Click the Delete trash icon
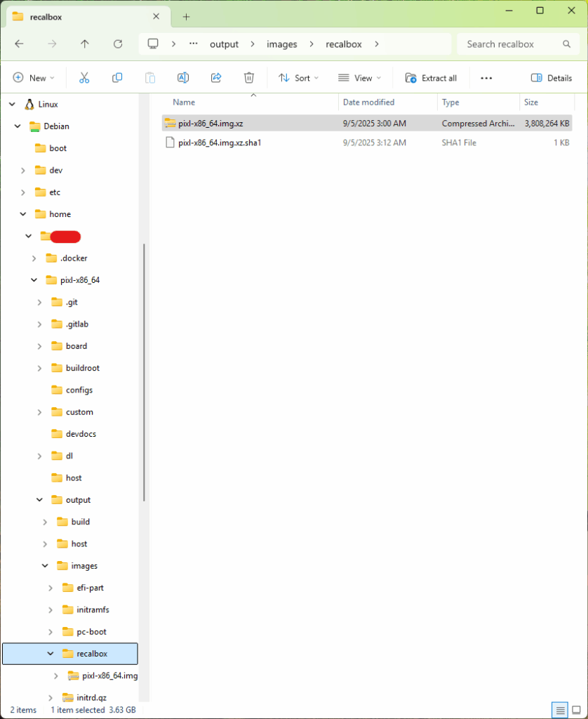 [249, 78]
